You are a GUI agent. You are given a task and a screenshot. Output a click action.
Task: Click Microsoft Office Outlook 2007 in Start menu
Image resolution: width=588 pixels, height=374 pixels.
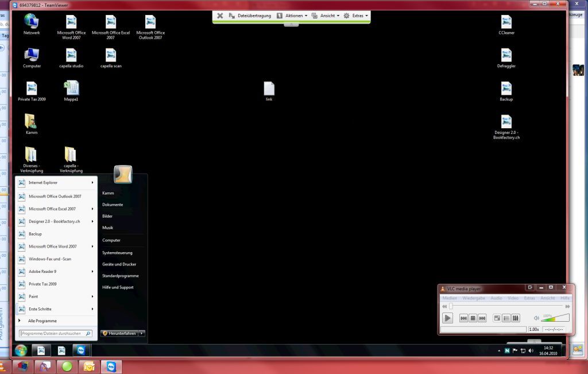tap(56, 196)
